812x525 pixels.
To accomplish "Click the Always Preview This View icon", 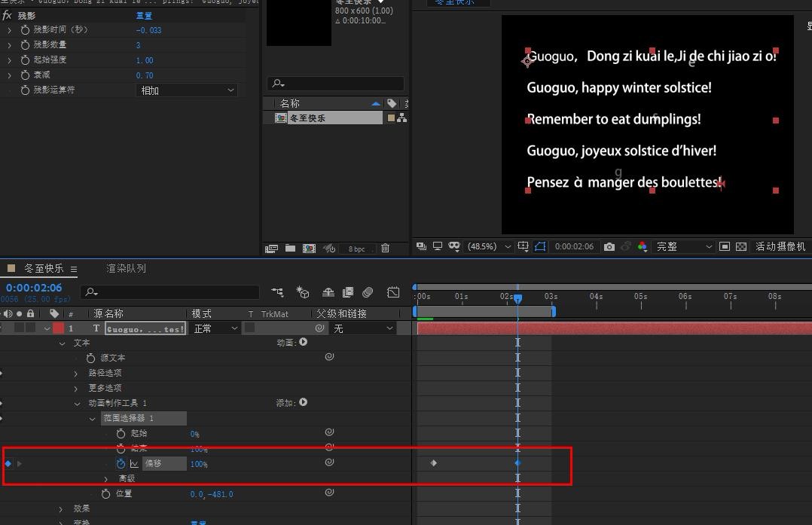I will tap(422, 246).
